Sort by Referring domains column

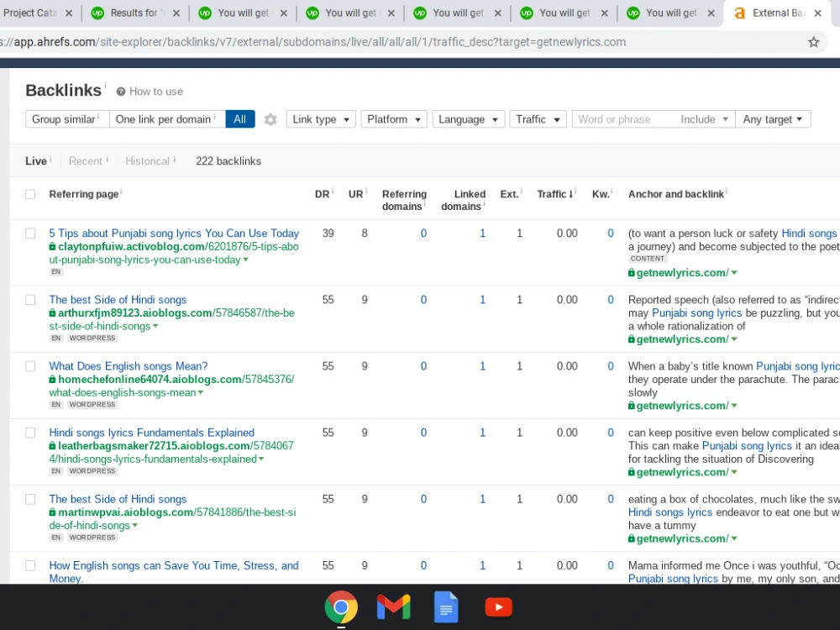(405, 200)
